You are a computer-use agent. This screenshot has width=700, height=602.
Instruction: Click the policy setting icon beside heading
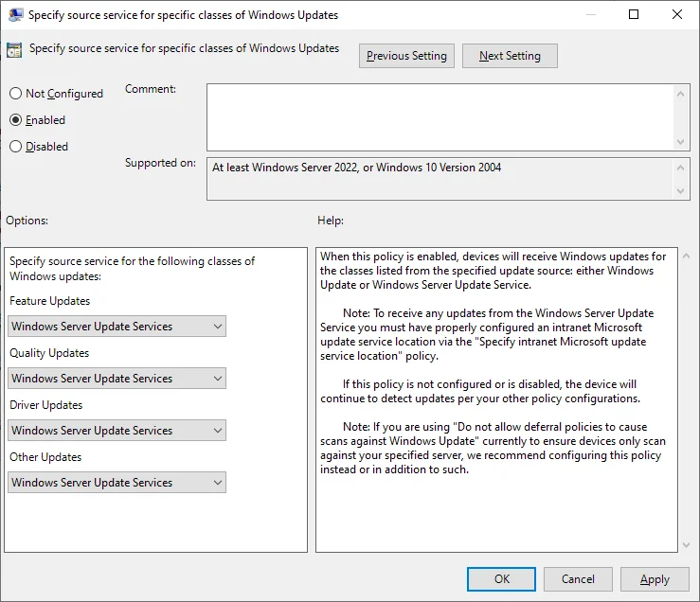coord(14,50)
